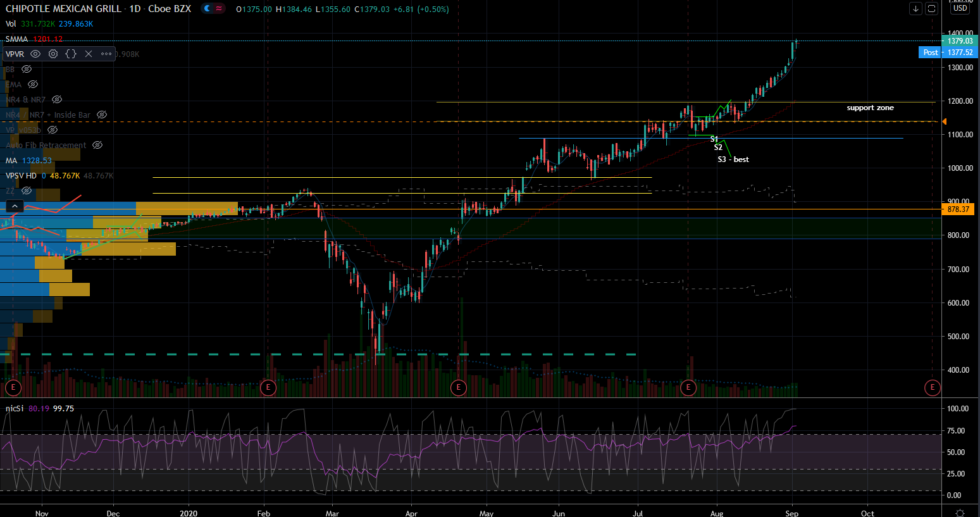
Task: Click the 1000.00 price axis label
Action: coord(960,168)
